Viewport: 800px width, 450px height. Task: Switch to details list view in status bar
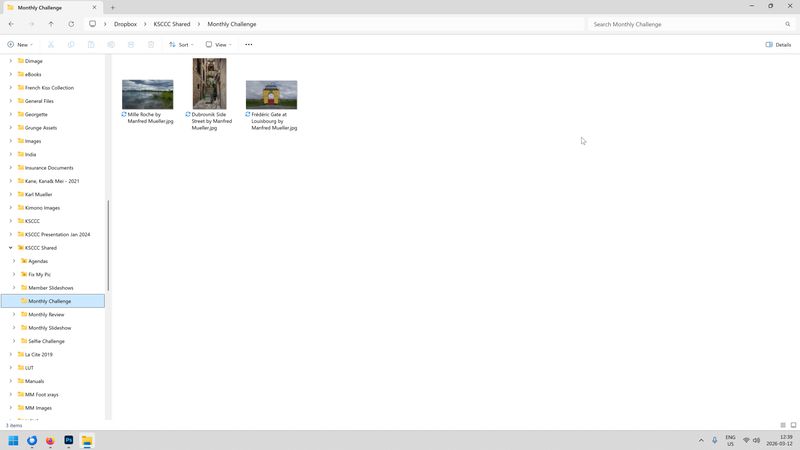783,425
